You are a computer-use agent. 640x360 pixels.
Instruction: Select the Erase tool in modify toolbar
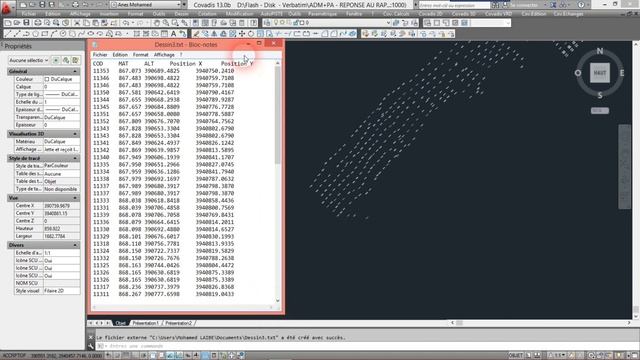[x=196, y=34]
